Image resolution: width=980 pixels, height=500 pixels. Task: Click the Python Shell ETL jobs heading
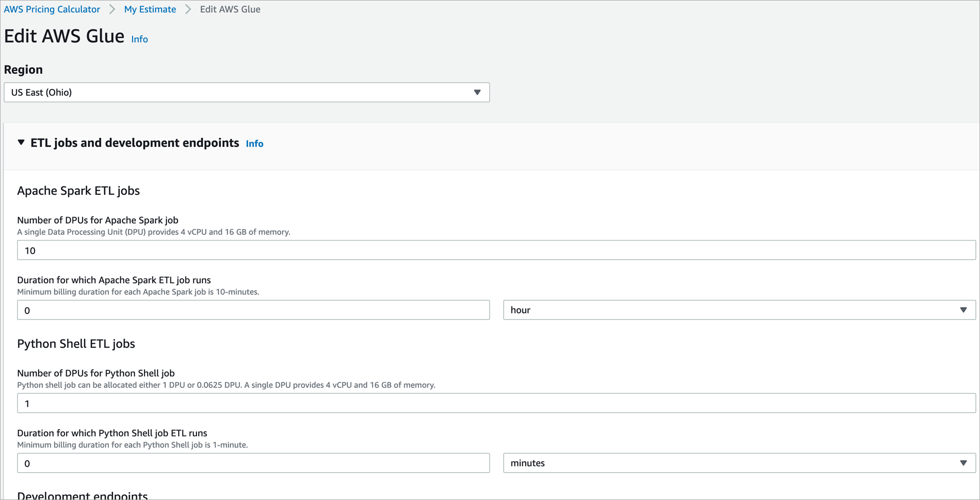[x=76, y=344]
